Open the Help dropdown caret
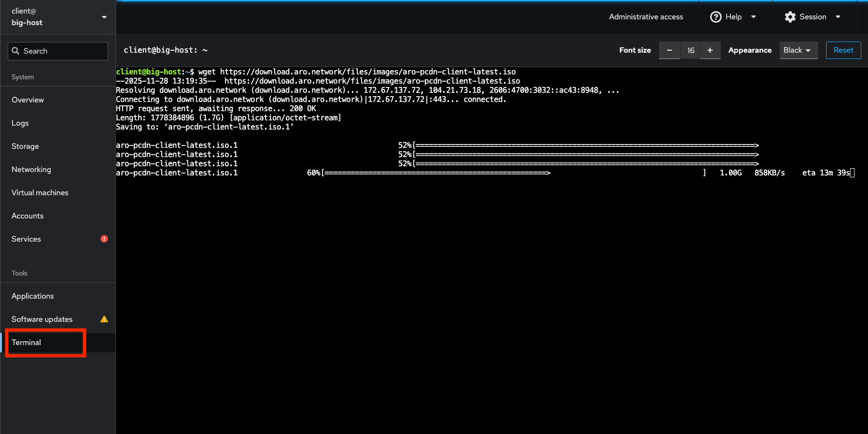868x434 pixels. point(753,17)
